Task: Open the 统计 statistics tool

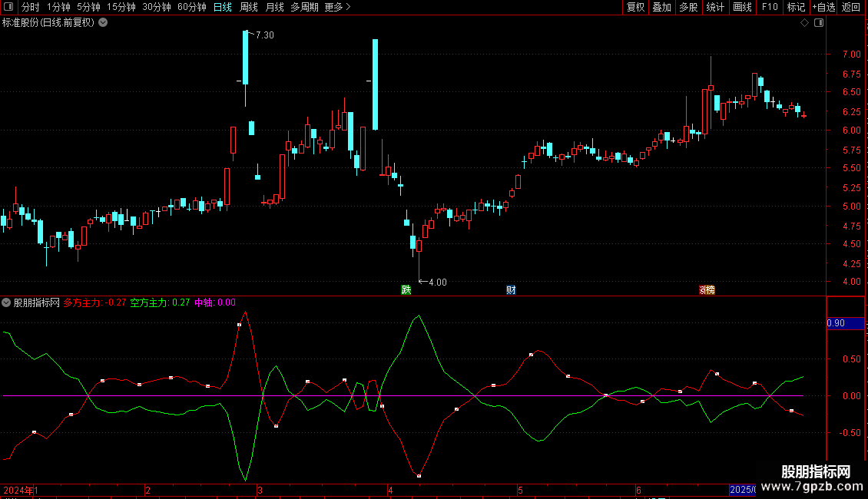Action: click(715, 7)
